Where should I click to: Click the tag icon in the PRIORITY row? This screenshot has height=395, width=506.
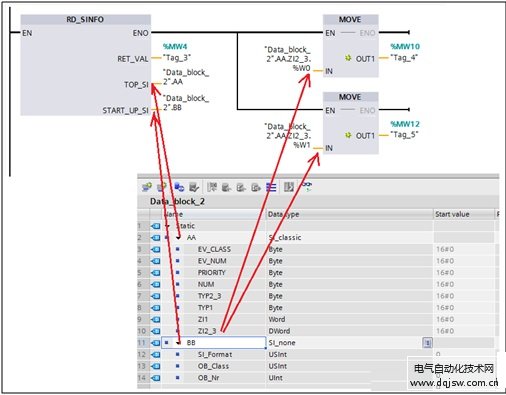(155, 273)
